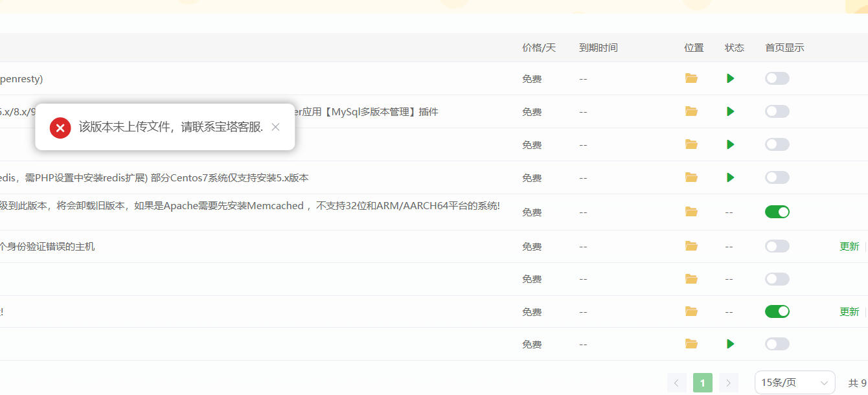Click 免费 price in the openresty row

[532, 78]
